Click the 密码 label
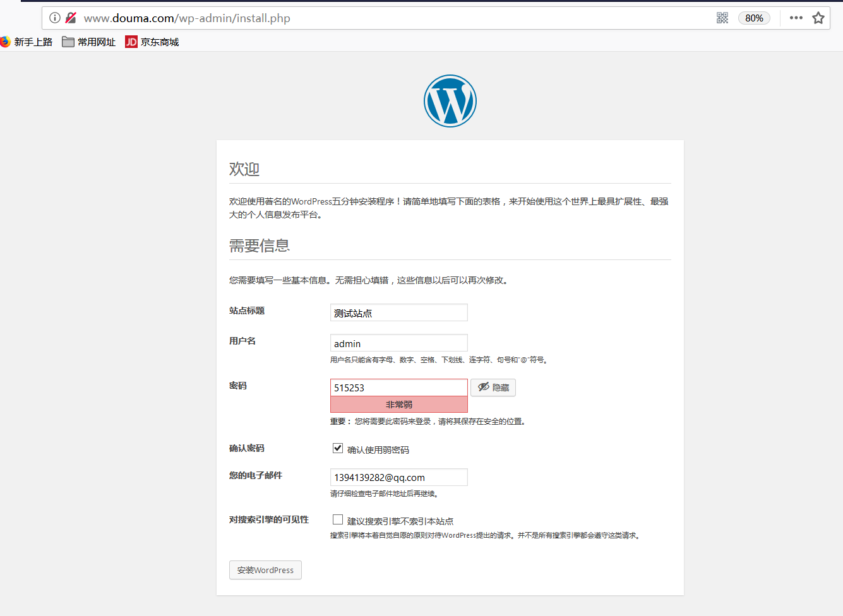This screenshot has width=843, height=616. [x=238, y=386]
